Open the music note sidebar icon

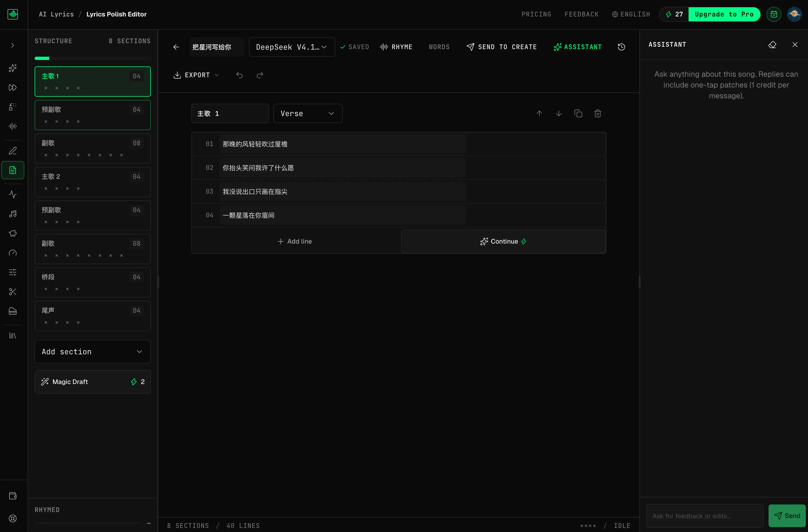[12, 214]
